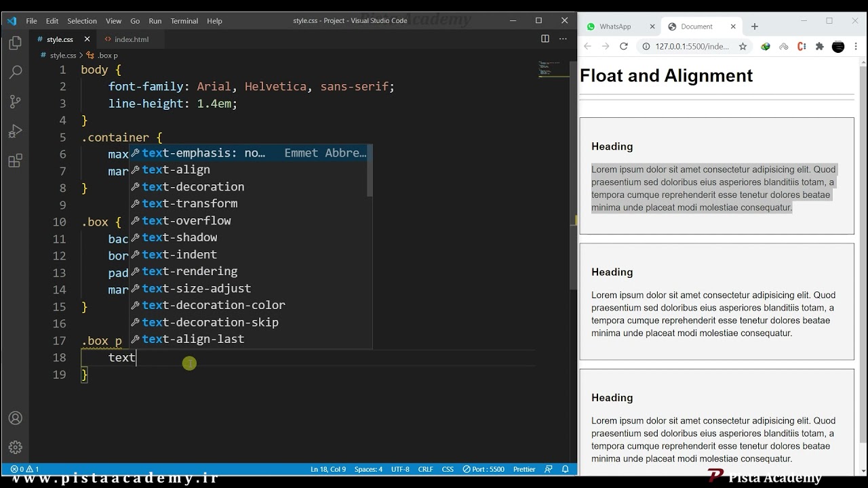Image resolution: width=868 pixels, height=488 pixels.
Task: Open the Run and Debug view
Action: (x=15, y=131)
